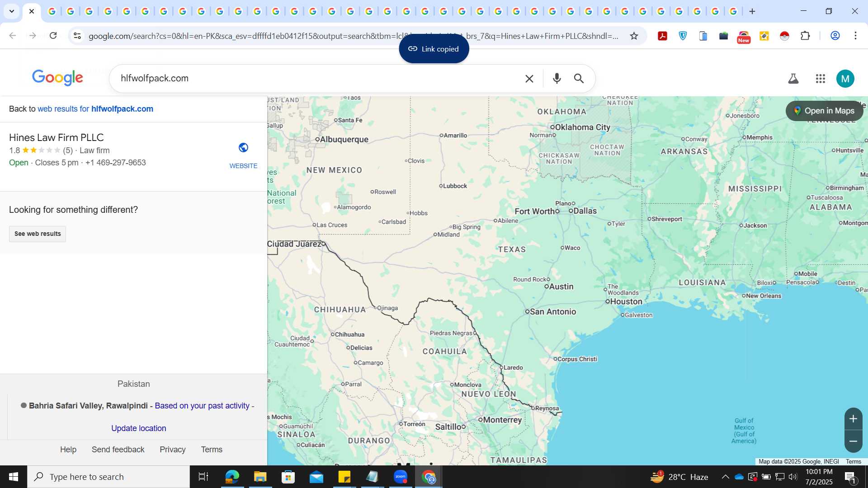Close the active browser tab
Screen dimensions: 868x488
click(x=31, y=11)
